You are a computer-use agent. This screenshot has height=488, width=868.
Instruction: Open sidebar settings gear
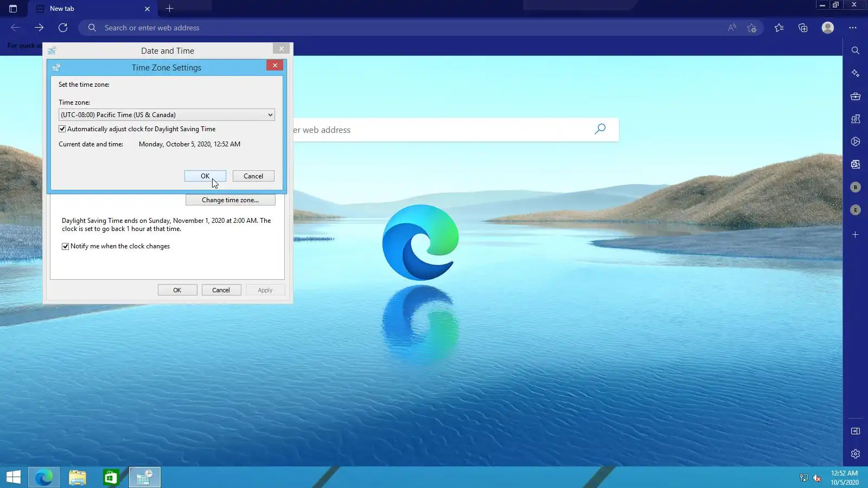point(856,454)
